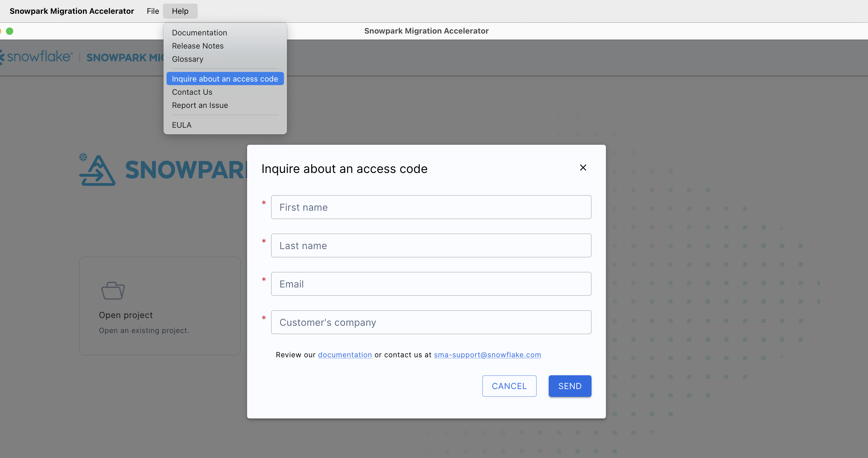The width and height of the screenshot is (868, 458).
Task: Click the sma-support@snowflake.com email link
Action: click(x=487, y=355)
